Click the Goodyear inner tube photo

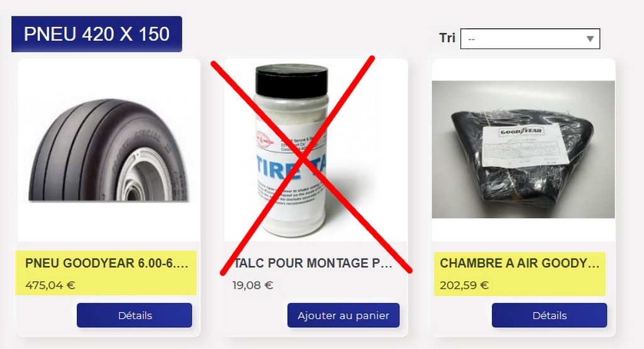click(523, 149)
